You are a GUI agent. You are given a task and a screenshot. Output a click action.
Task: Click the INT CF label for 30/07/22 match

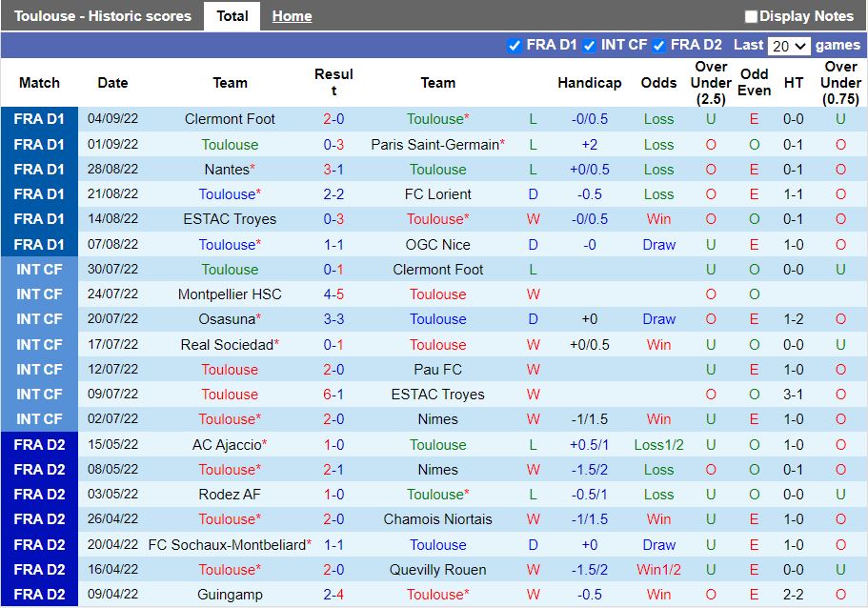[39, 270]
